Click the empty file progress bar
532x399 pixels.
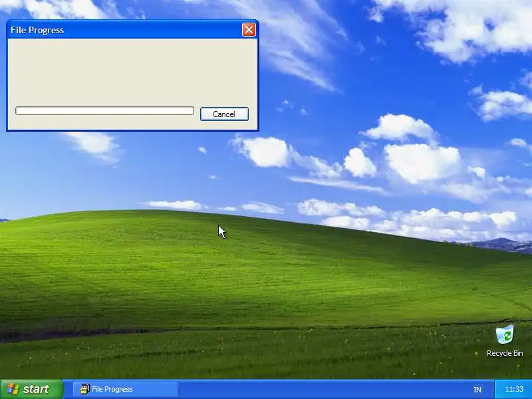(x=104, y=111)
